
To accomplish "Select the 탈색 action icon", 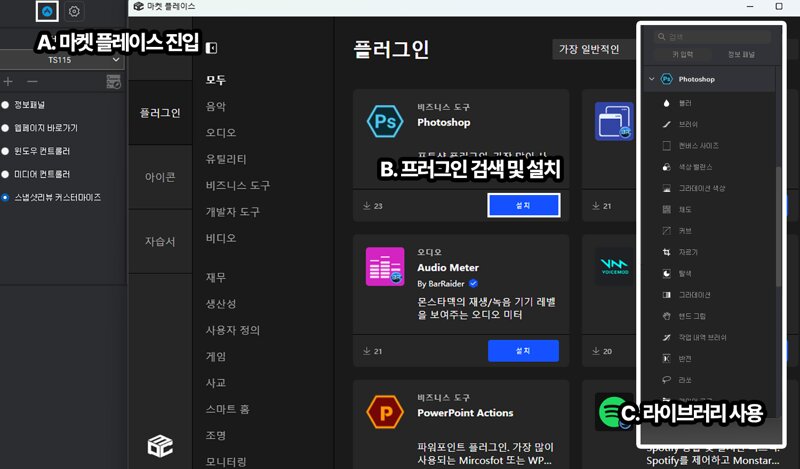I will pyautogui.click(x=666, y=274).
